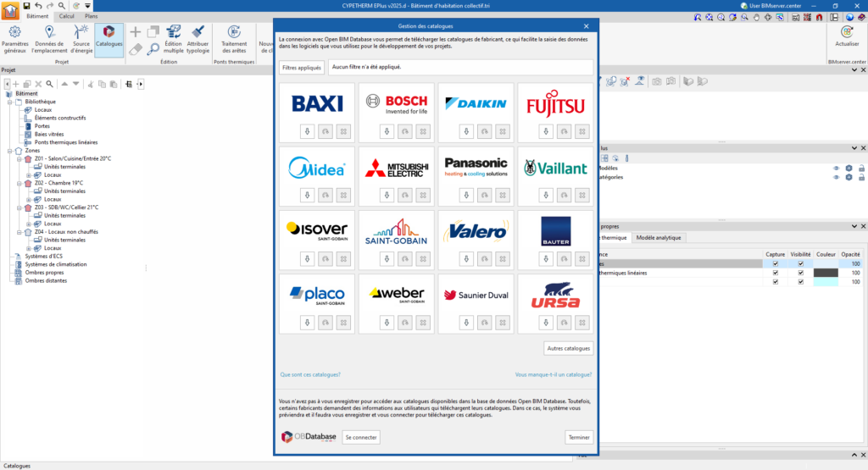Expand Locaux under Z01 zone
The height and width of the screenshot is (470, 868).
point(29,174)
